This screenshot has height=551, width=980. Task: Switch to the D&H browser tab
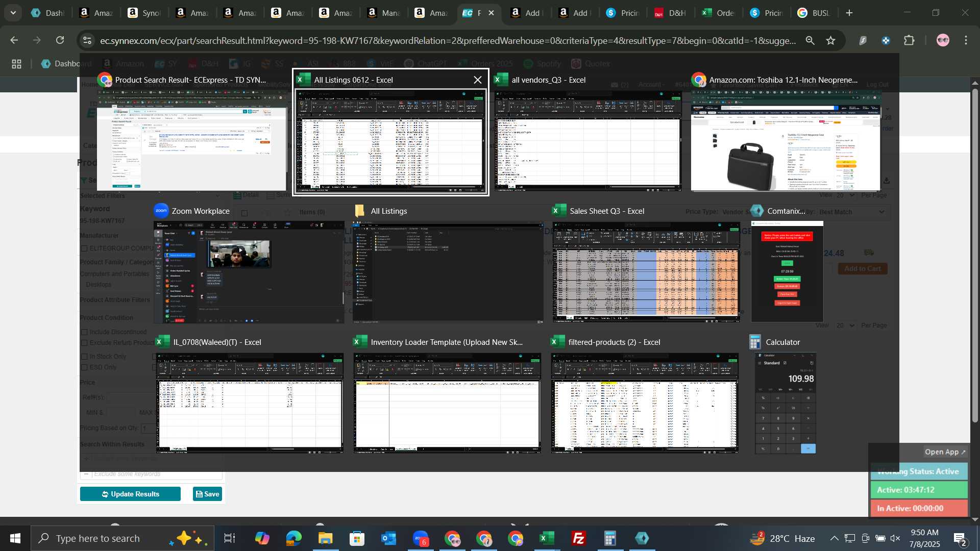[x=671, y=13]
